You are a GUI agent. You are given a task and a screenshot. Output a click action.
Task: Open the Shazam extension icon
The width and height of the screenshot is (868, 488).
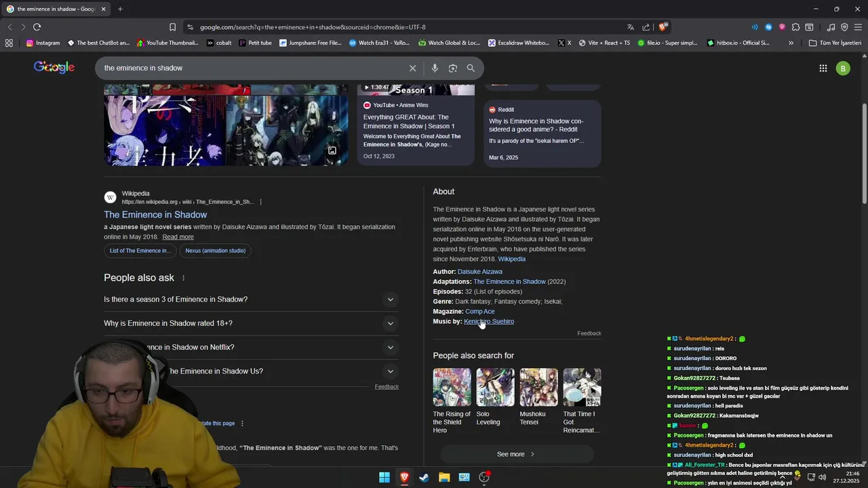(768, 27)
